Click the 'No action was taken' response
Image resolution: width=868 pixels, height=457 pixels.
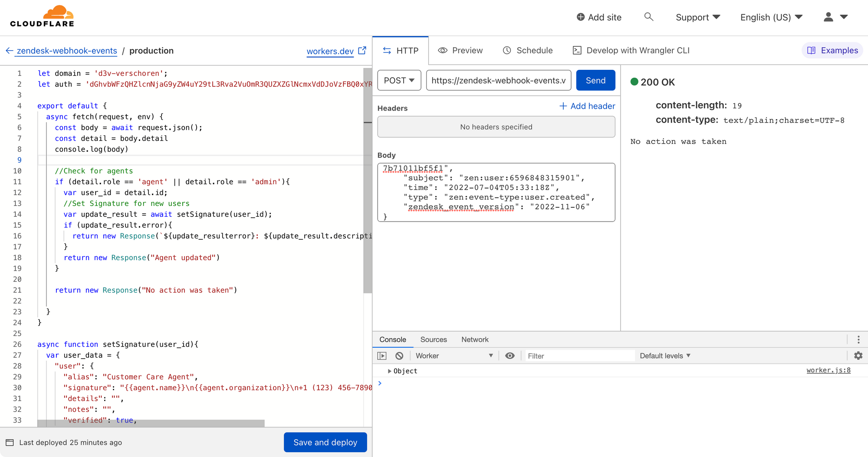point(678,141)
